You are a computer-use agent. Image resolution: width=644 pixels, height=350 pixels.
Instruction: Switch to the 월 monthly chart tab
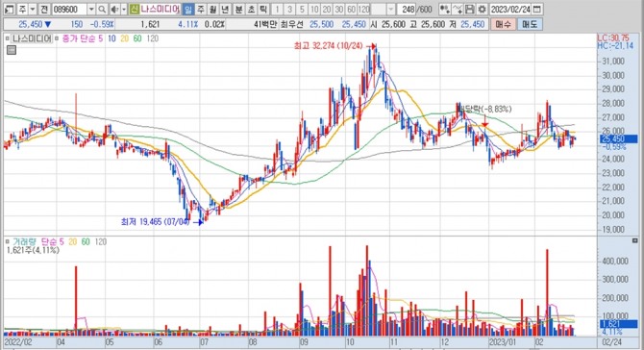pyautogui.click(x=212, y=9)
